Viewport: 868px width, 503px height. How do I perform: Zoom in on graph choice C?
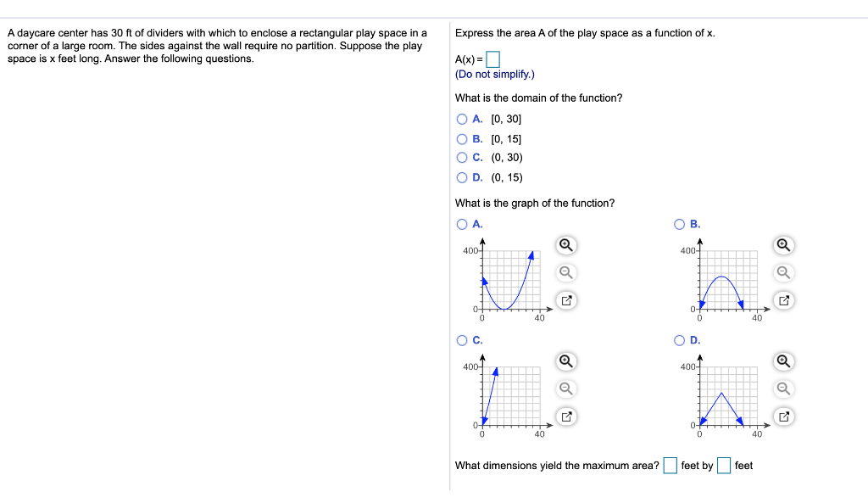coord(566,360)
